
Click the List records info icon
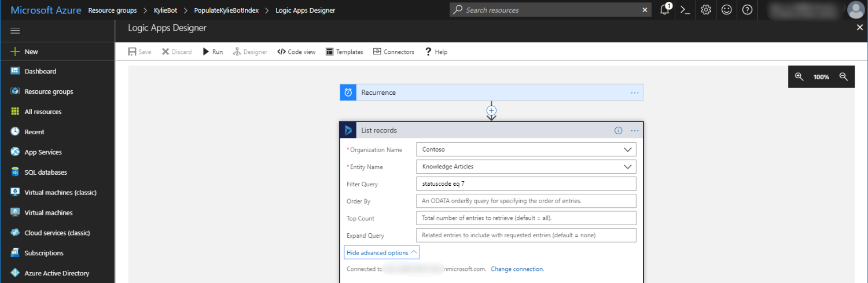click(618, 130)
